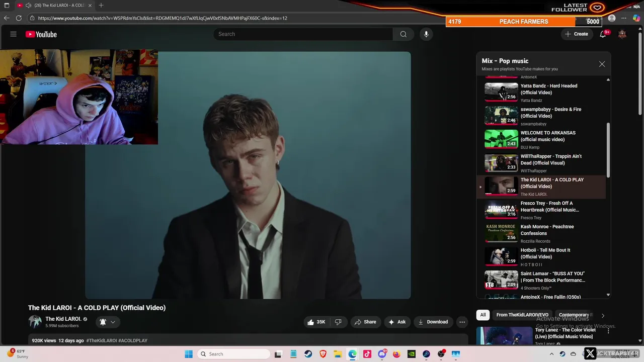644x362 pixels.
Task: Play Hotboii - Tell Me Bout It
Action: [x=541, y=257]
